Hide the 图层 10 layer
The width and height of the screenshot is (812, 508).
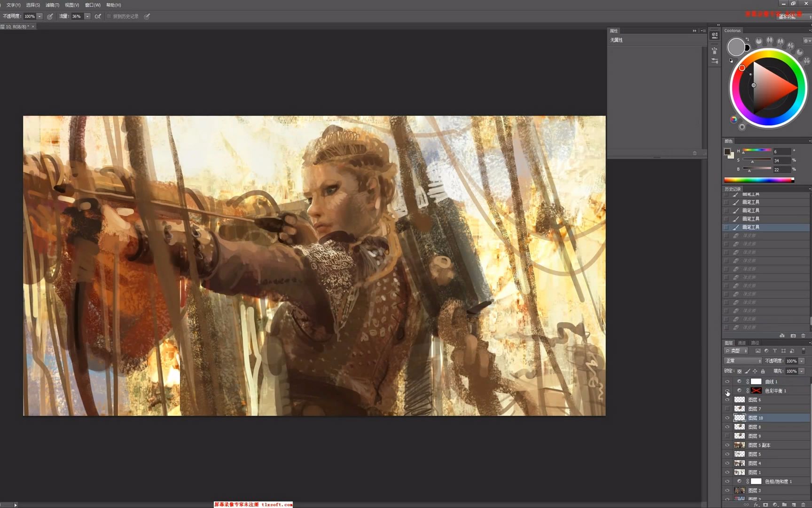(727, 418)
